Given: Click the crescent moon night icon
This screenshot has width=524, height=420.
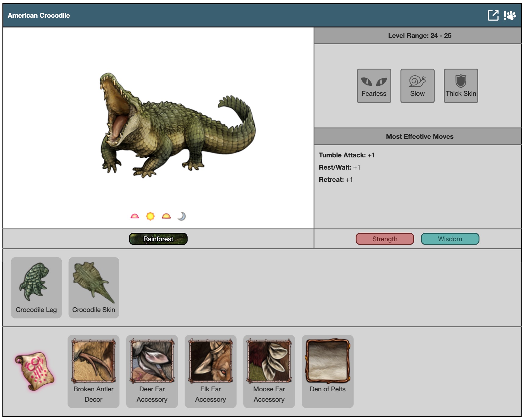Looking at the screenshot, I should tap(182, 216).
